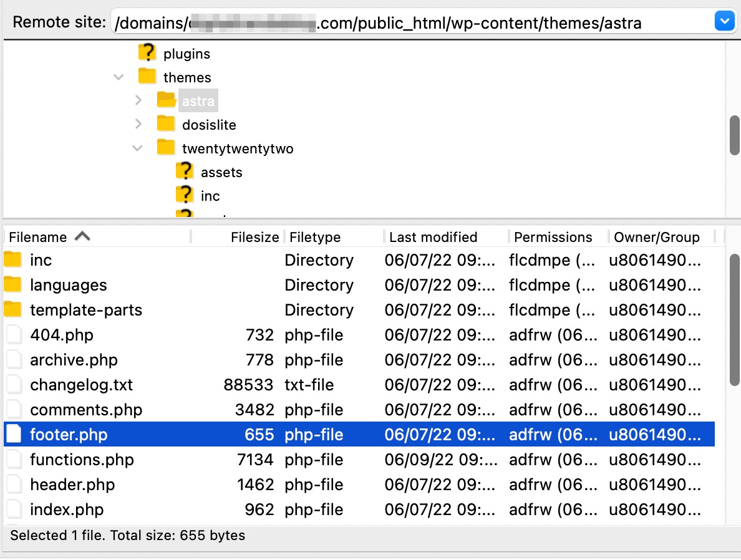
Task: Select the 404.php filename
Action: (x=61, y=335)
